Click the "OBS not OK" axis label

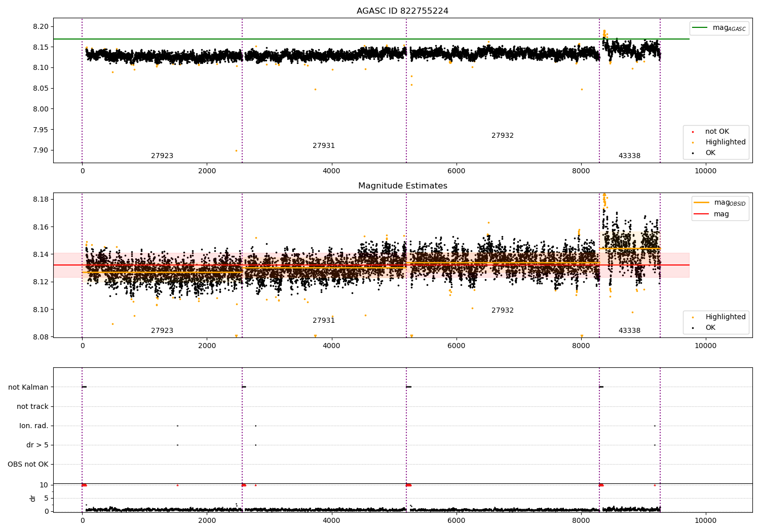[x=28, y=464]
